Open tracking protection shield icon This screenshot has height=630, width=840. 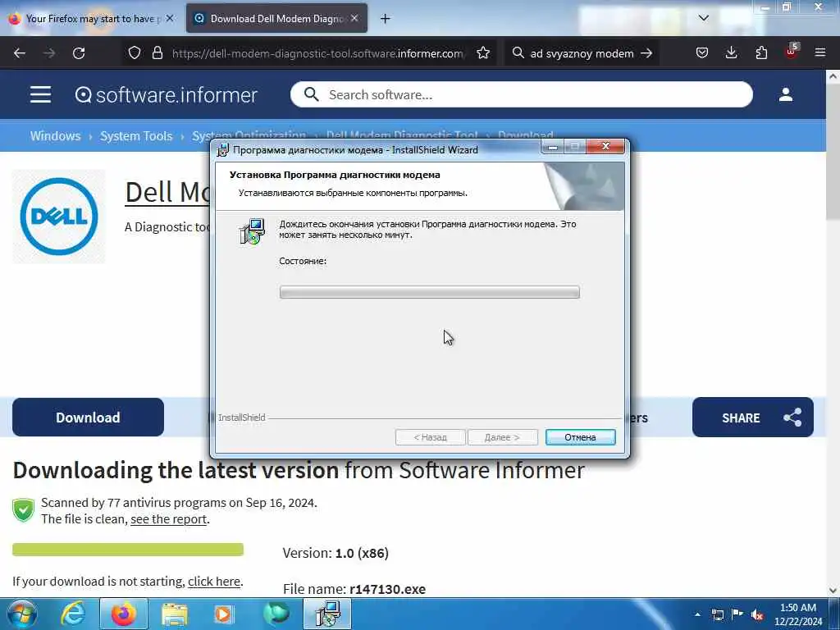click(x=135, y=52)
